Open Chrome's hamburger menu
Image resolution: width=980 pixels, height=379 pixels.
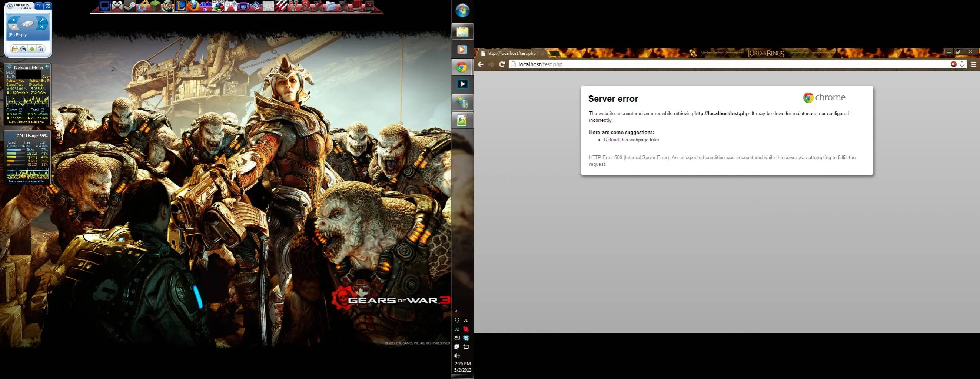pos(974,64)
